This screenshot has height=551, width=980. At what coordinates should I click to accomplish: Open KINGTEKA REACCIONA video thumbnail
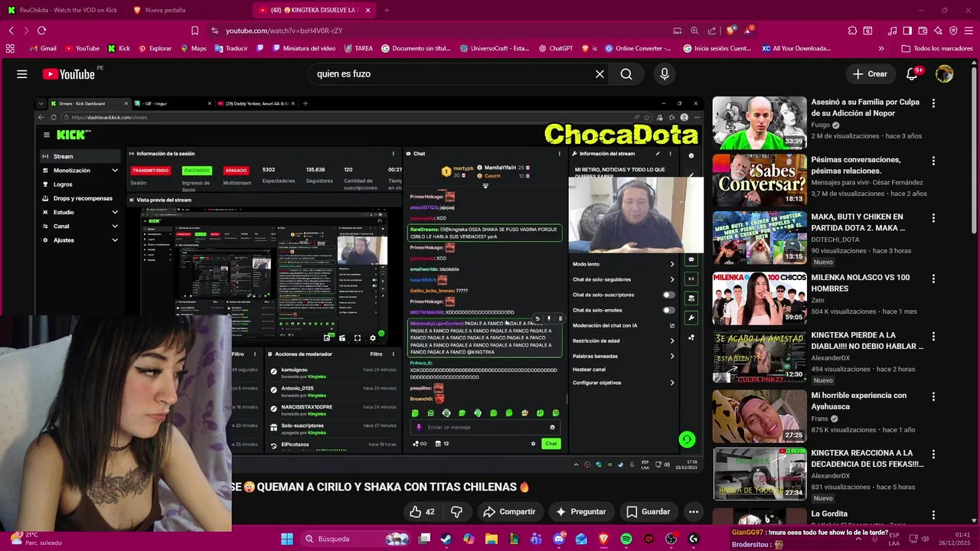pyautogui.click(x=759, y=474)
